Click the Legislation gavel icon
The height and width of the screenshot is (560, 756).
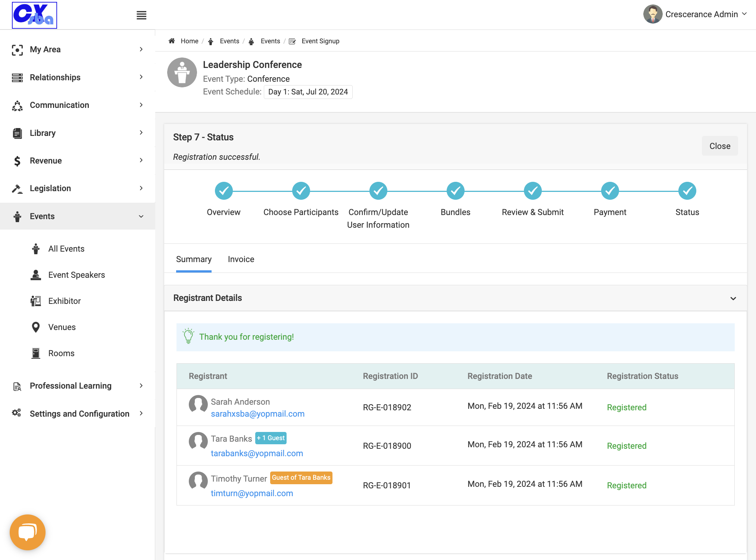click(x=17, y=189)
